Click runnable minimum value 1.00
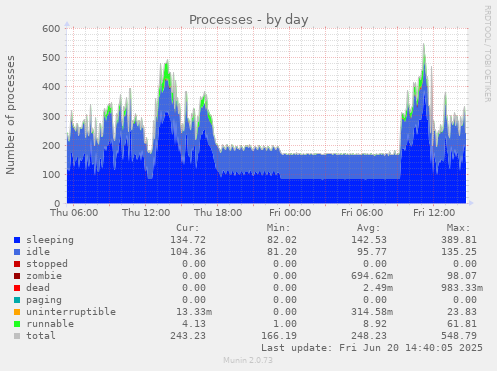Image resolution: width=497 pixels, height=371 pixels. (285, 324)
